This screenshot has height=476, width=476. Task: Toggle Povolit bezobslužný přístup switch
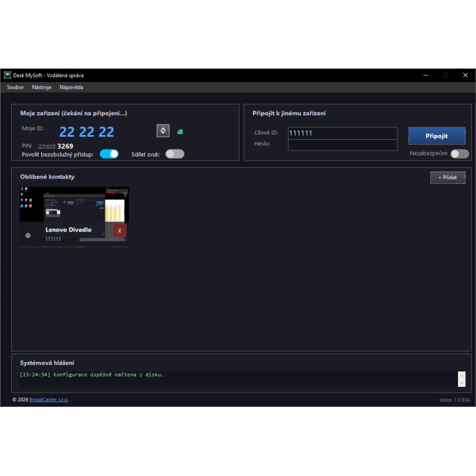pos(109,154)
